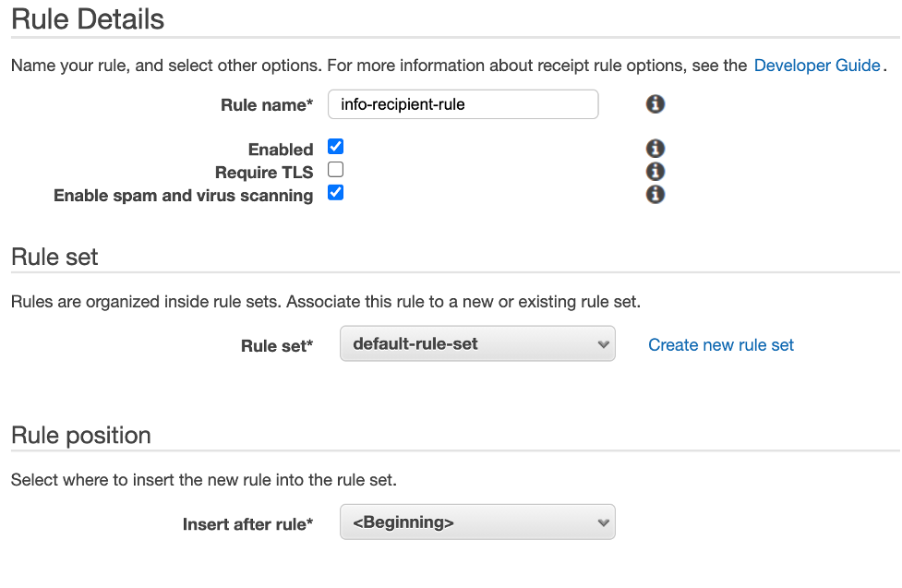
Task: Expand the Insert after rule <Beginning> dropdown
Action: click(x=477, y=522)
